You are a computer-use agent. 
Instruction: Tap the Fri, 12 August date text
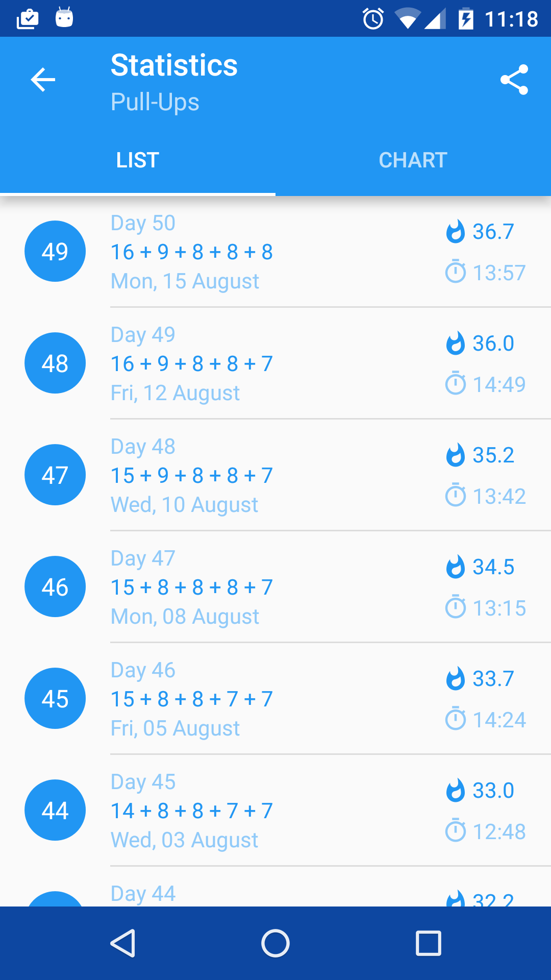(x=175, y=393)
